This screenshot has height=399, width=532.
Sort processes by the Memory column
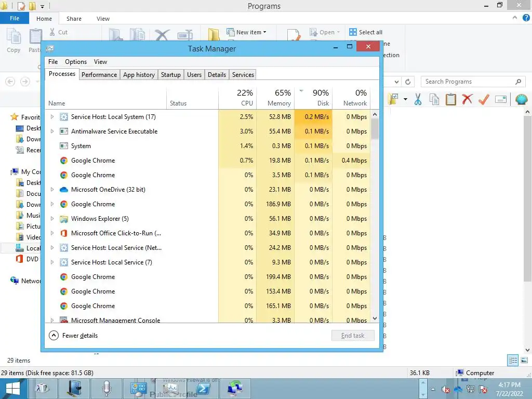pyautogui.click(x=275, y=98)
